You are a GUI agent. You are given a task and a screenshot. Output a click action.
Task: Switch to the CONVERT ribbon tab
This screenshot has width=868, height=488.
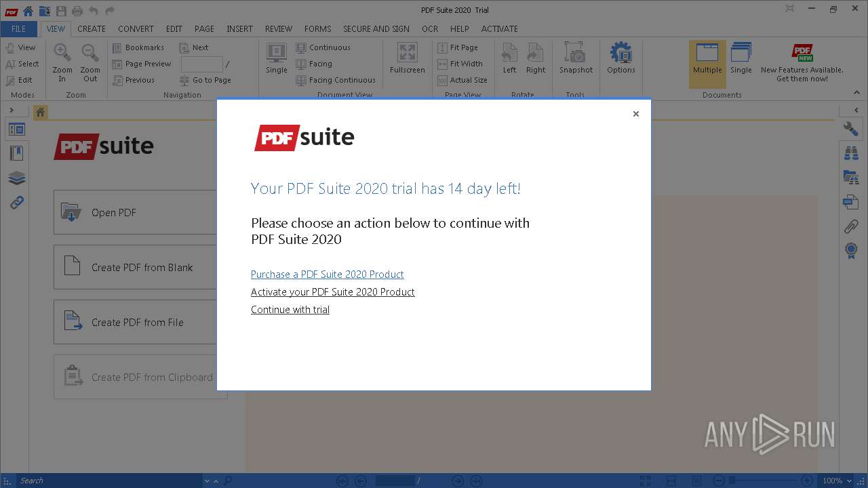[136, 28]
